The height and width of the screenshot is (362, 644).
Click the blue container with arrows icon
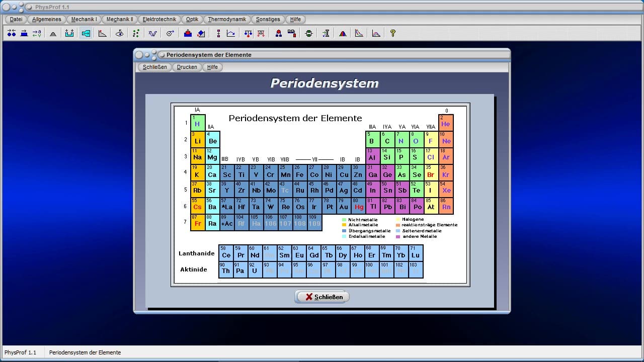click(x=69, y=33)
